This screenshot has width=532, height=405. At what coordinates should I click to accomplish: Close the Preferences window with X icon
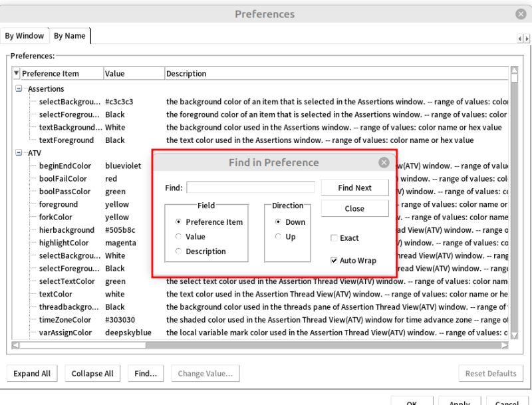521,14
